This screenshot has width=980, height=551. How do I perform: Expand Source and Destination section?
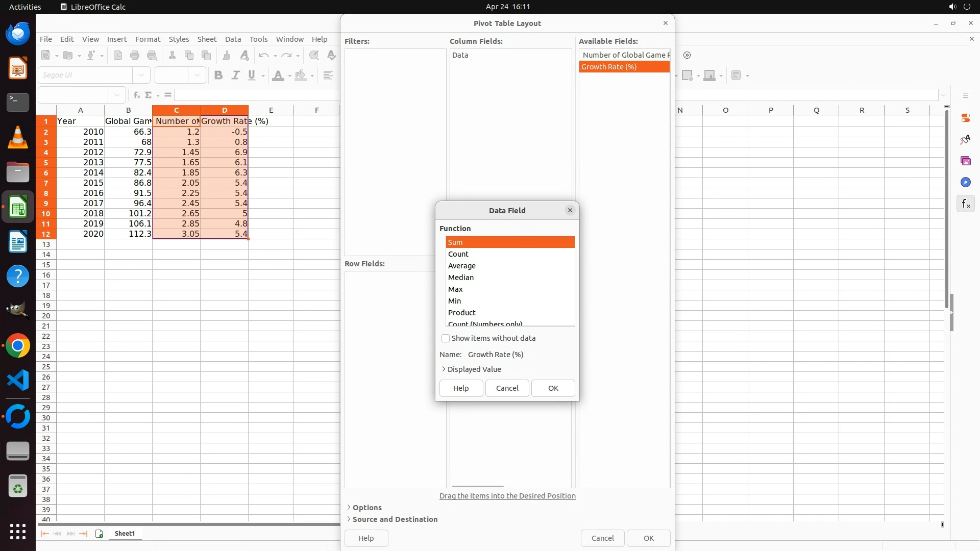click(x=395, y=519)
